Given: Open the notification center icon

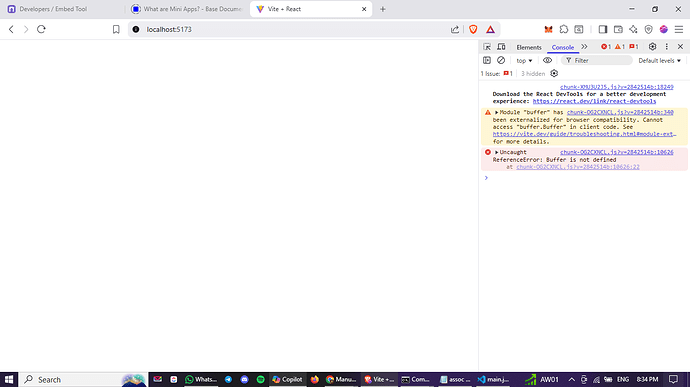Looking at the screenshot, I should pyautogui.click(x=673, y=380).
